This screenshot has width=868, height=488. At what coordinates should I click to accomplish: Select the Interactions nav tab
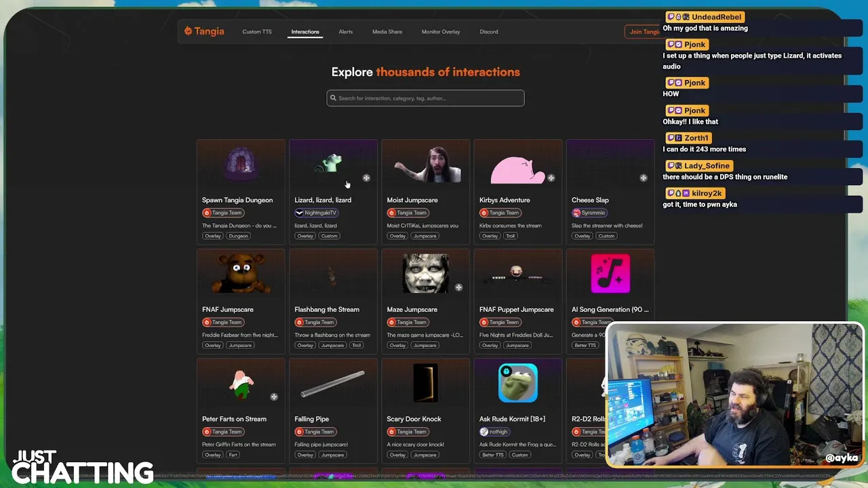[x=305, y=32]
